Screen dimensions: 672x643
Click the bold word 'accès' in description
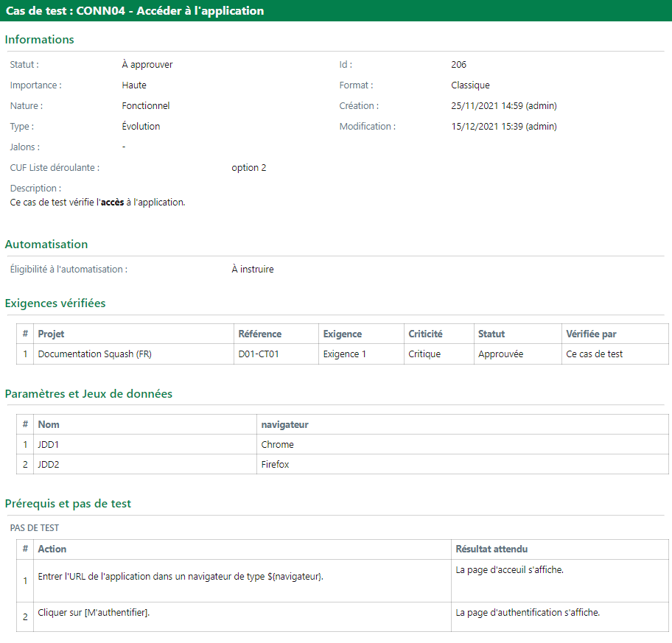(112, 202)
